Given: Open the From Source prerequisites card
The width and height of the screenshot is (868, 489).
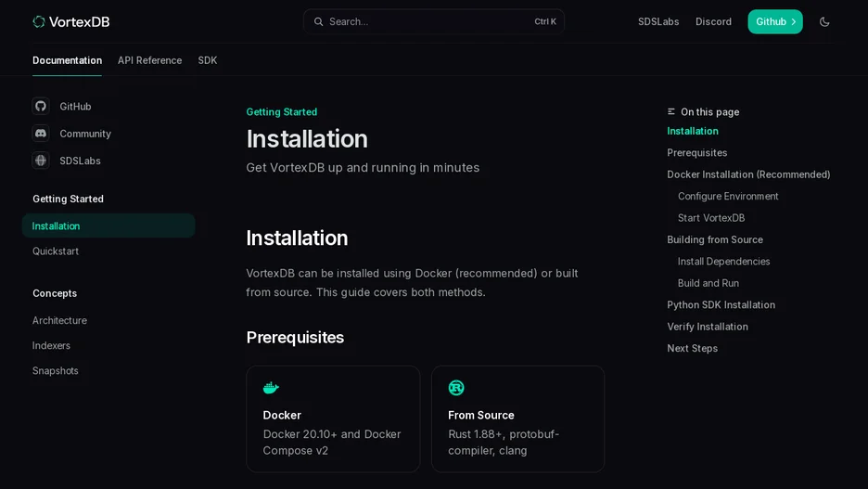Looking at the screenshot, I should point(517,418).
